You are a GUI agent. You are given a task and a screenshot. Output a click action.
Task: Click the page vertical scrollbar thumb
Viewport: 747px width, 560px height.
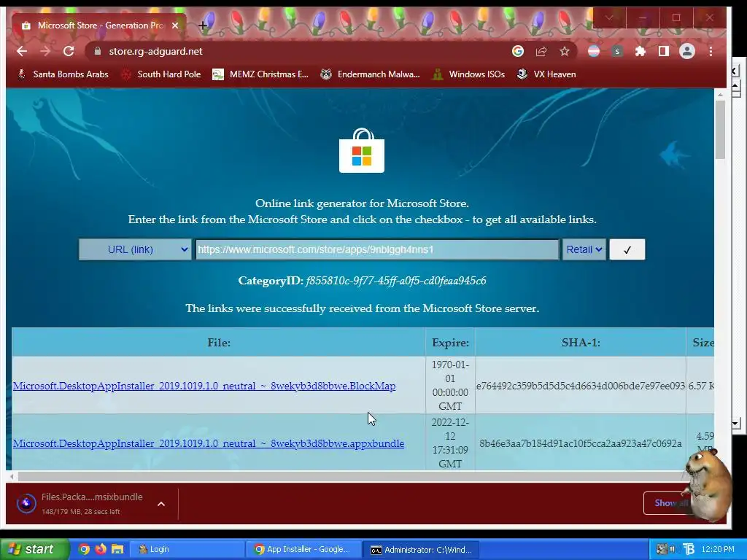720,130
